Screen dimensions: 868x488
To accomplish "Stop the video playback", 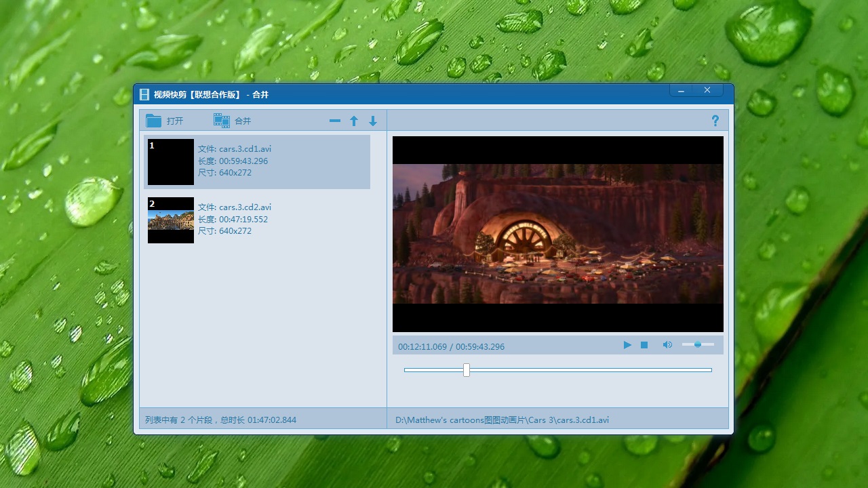I will pos(644,345).
